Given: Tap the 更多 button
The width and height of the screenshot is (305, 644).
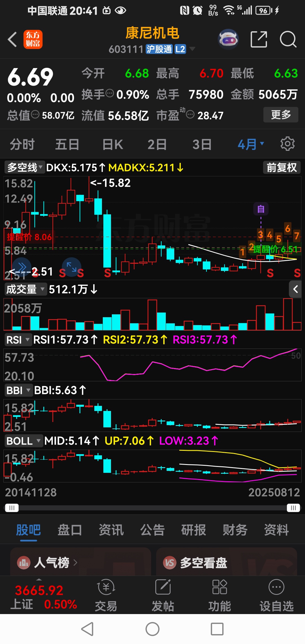Looking at the screenshot, I should tap(281, 114).
